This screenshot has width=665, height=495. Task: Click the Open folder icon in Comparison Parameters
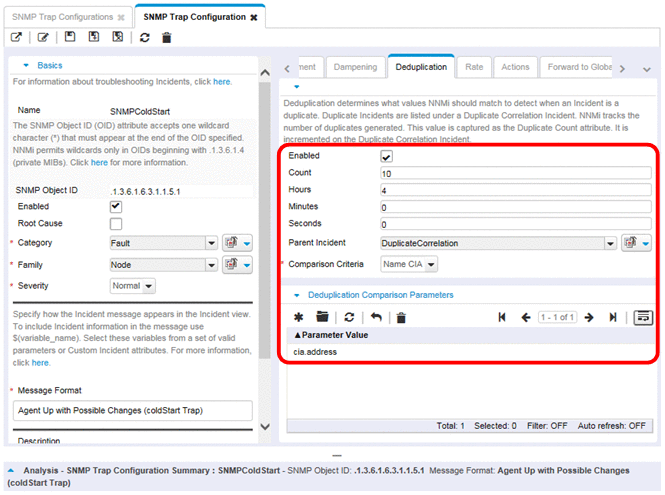[x=323, y=317]
